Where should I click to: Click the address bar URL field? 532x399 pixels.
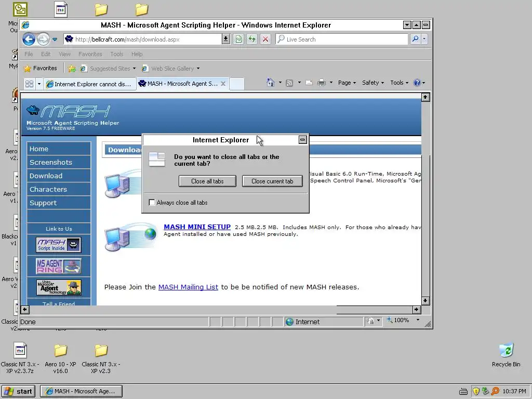pyautogui.click(x=142, y=39)
